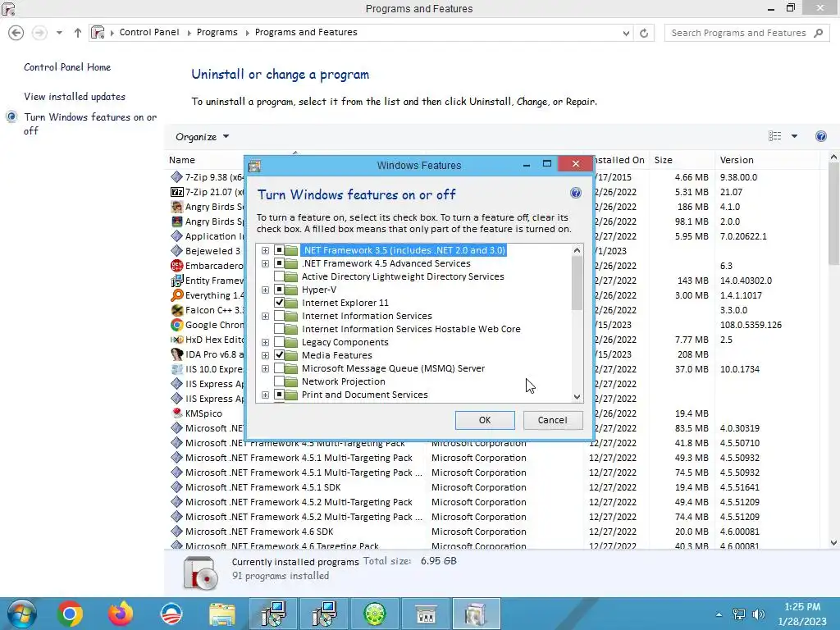Click Cancel in Windows Features

[553, 420]
